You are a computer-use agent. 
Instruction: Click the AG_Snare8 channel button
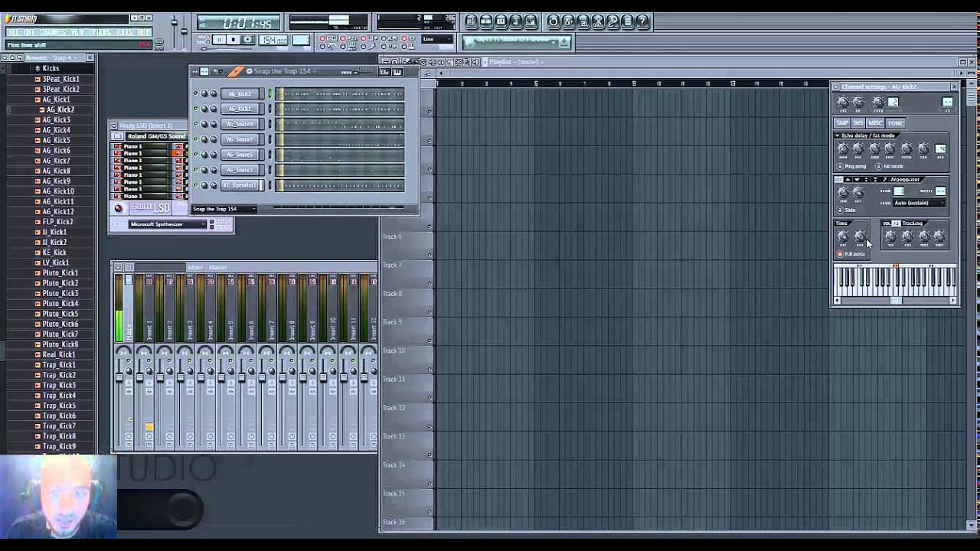241,124
